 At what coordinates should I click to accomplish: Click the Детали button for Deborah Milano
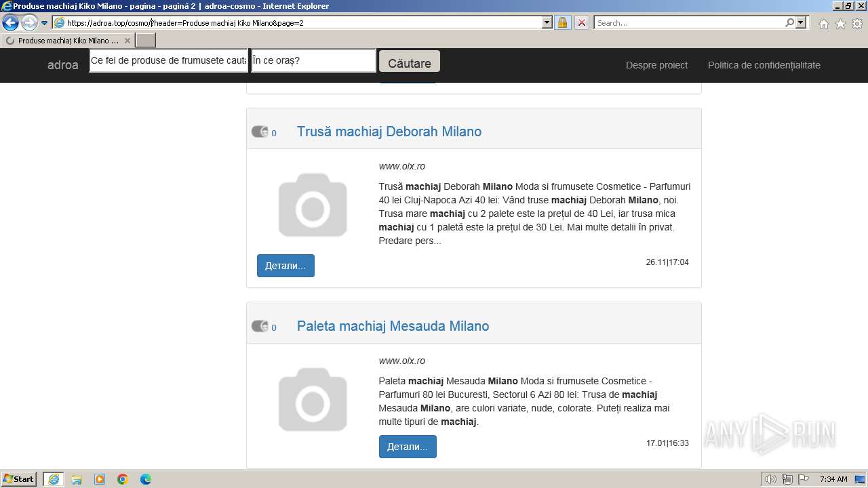point(285,266)
